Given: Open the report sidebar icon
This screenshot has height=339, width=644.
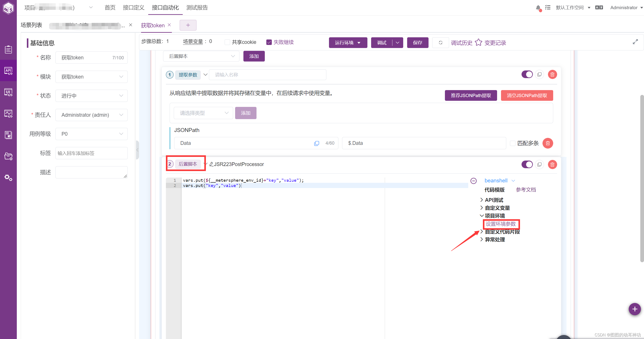Looking at the screenshot, I should pos(8,135).
